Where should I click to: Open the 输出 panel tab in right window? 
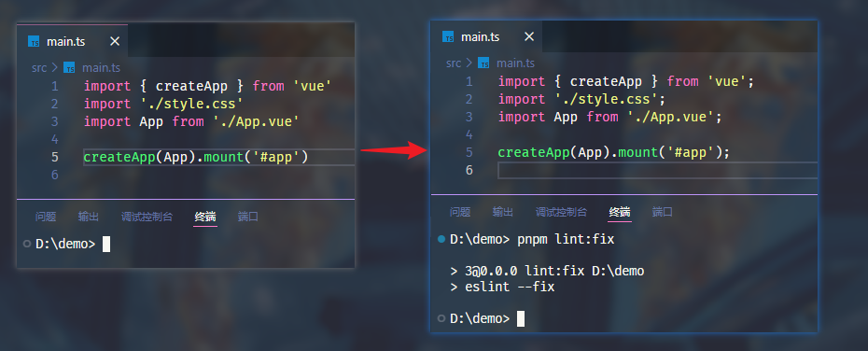(x=503, y=212)
